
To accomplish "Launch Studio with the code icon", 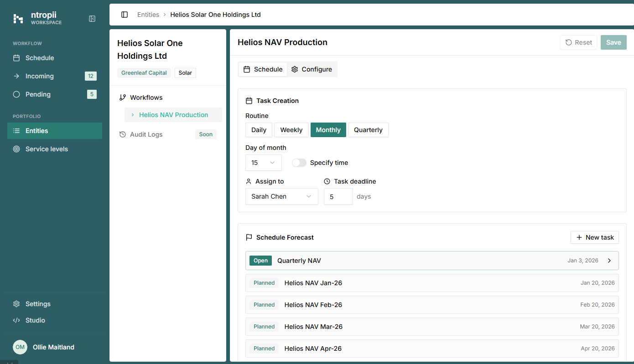I will (x=16, y=320).
